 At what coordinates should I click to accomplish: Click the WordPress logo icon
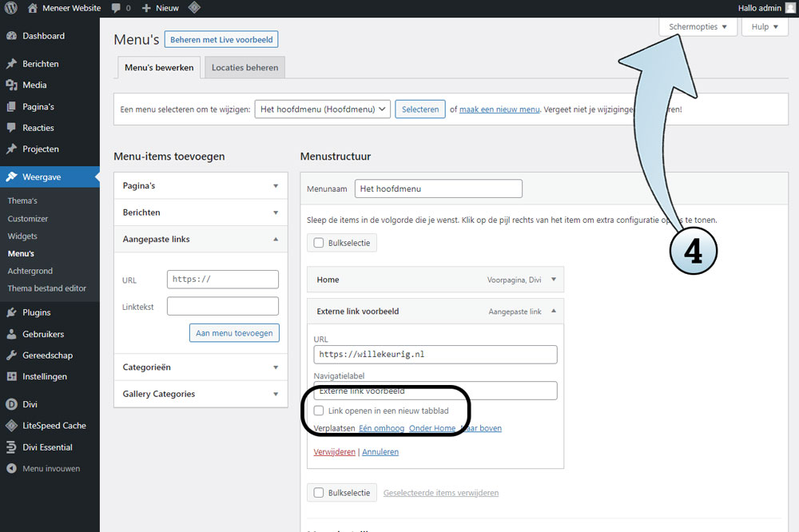pos(10,8)
